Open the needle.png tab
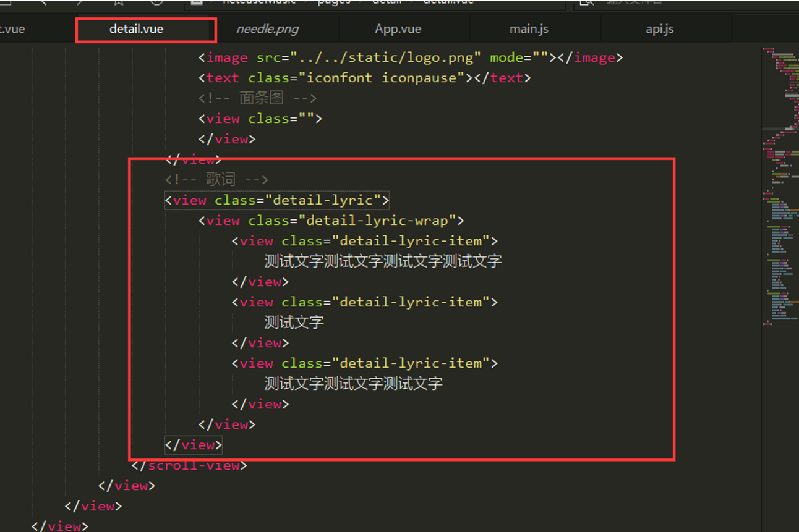The image size is (799, 532). point(267,29)
